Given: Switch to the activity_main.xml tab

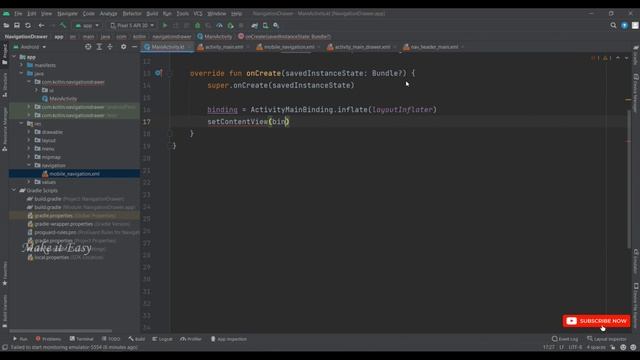Looking at the screenshot, I should (x=224, y=47).
